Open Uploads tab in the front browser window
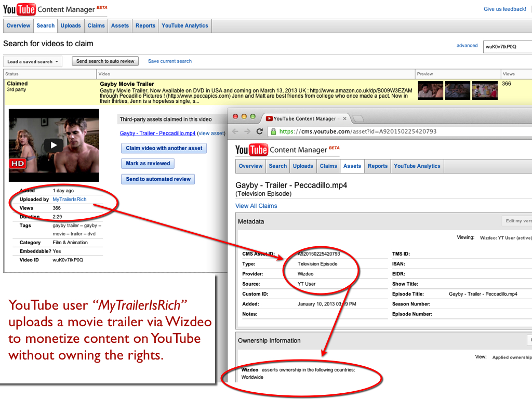532x399 pixels. tap(303, 166)
